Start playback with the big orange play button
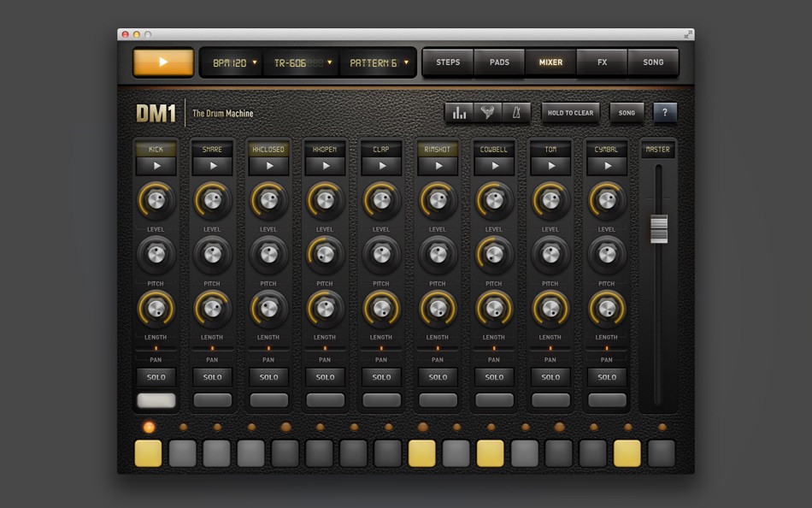Viewport: 812px width, 508px height. click(162, 62)
